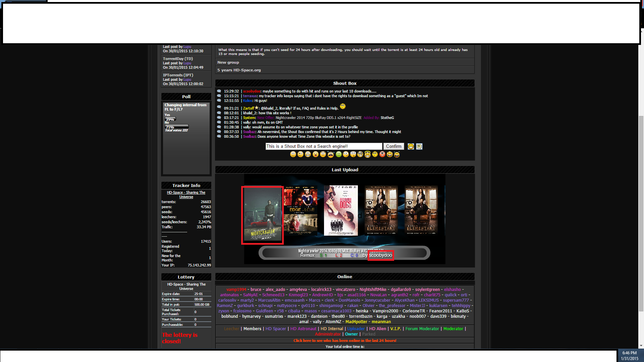Click the Your IP value 75.143.242.99
Viewport: 644px width, 362px height.
point(199,265)
